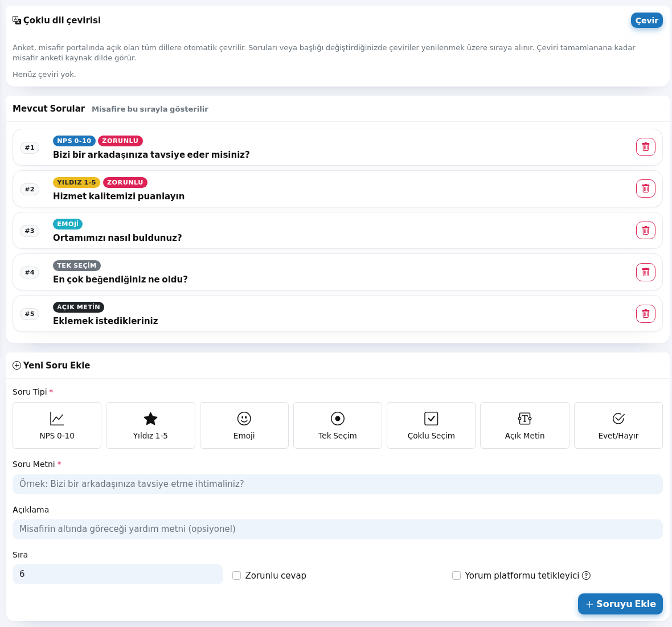The image size is (672, 627).
Task: Click the TEK SEÇİM badge on question #4
Action: point(77,265)
